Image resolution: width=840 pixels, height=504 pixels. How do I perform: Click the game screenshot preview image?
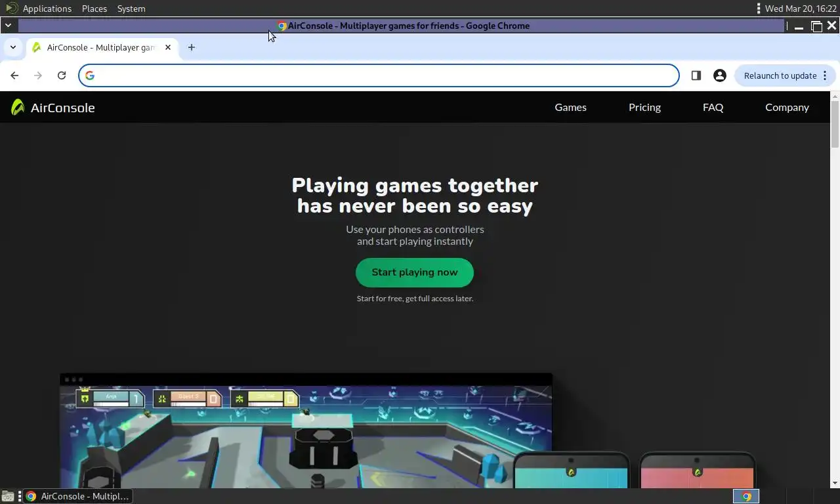click(x=306, y=430)
